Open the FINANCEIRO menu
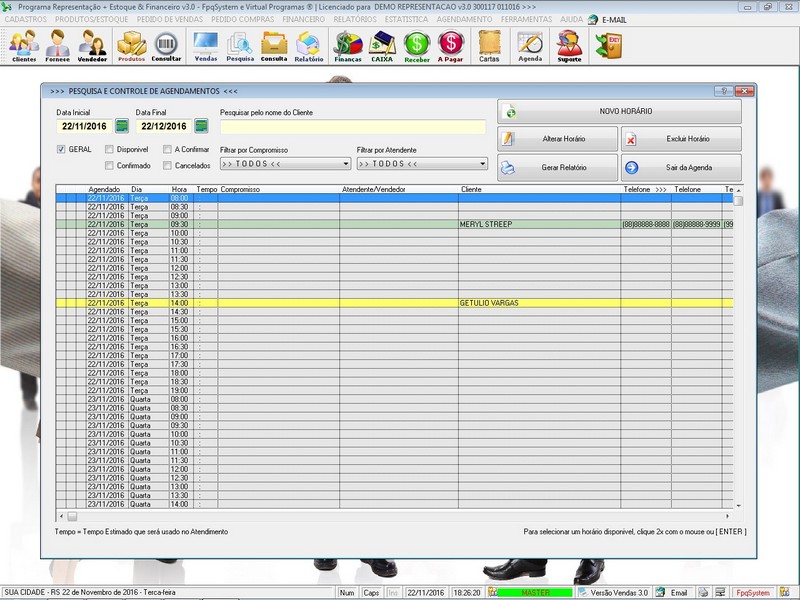This screenshot has height=600, width=800. (x=303, y=19)
